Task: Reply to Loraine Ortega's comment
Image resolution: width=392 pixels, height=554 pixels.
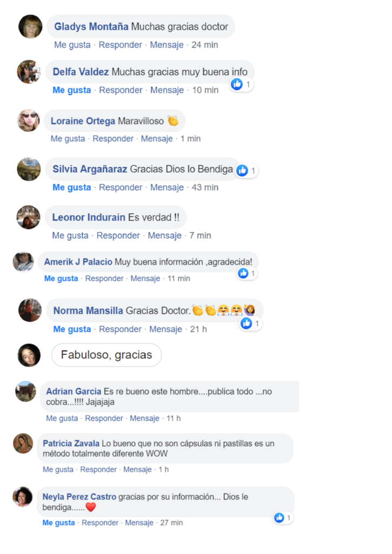Action: (x=113, y=138)
